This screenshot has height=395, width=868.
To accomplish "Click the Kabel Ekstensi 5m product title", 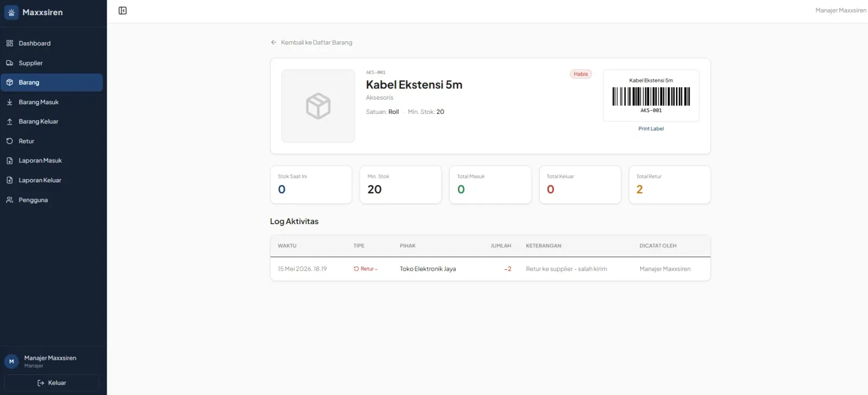I will pos(414,85).
